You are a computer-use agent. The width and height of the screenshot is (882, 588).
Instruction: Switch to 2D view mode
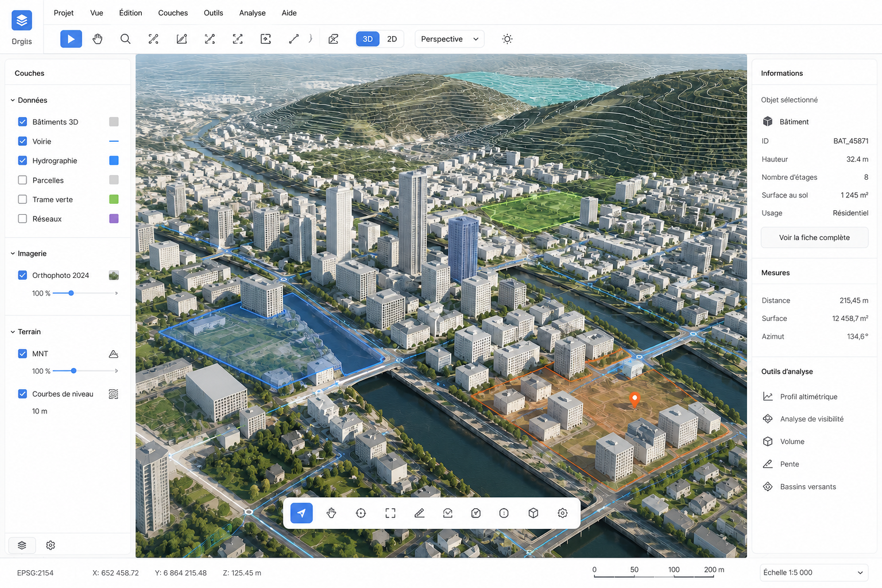click(392, 39)
